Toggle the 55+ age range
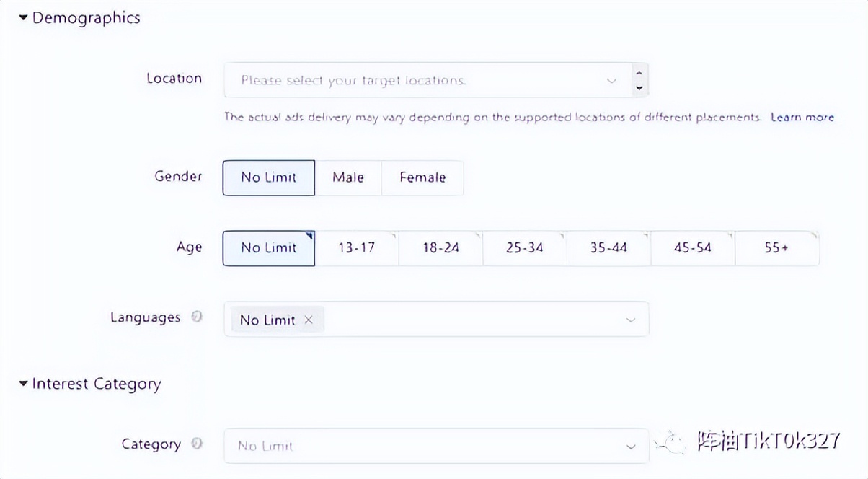Image resolution: width=868 pixels, height=479 pixels. tap(776, 248)
